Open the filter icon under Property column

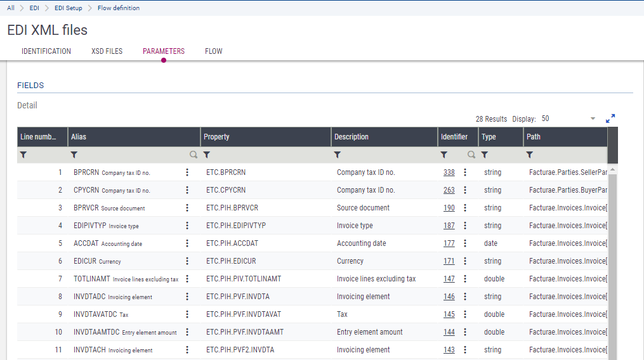[207, 155]
